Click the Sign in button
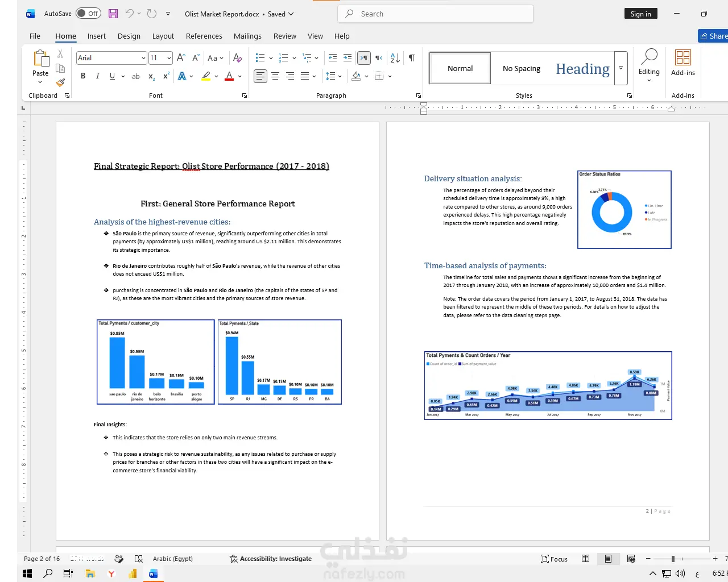The width and height of the screenshot is (728, 582). click(x=640, y=14)
